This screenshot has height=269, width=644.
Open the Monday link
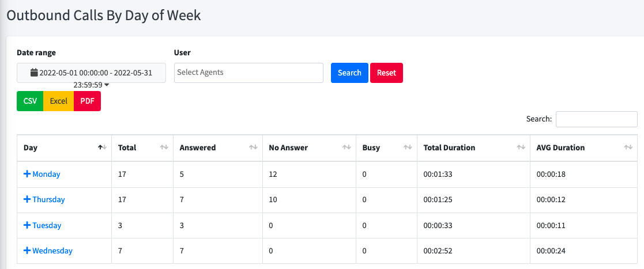click(x=46, y=174)
